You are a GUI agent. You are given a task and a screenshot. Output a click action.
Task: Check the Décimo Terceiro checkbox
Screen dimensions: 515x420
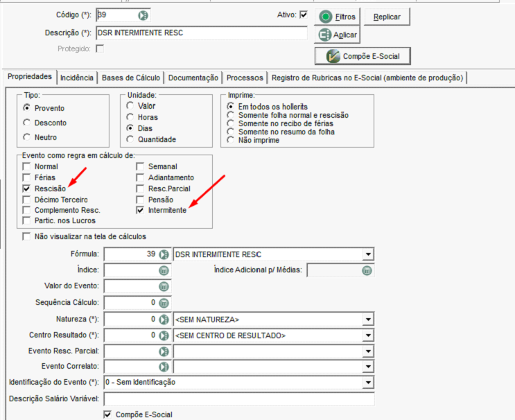pos(26,200)
